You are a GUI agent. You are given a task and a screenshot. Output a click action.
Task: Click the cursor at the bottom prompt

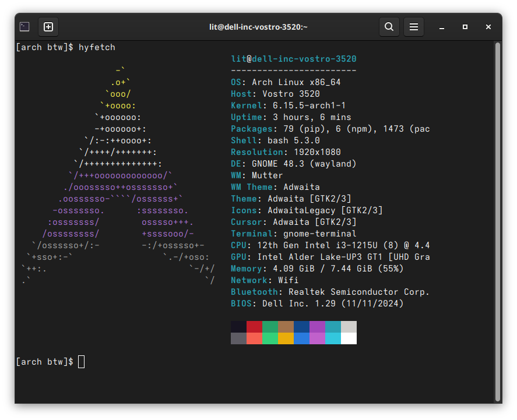[x=82, y=362]
